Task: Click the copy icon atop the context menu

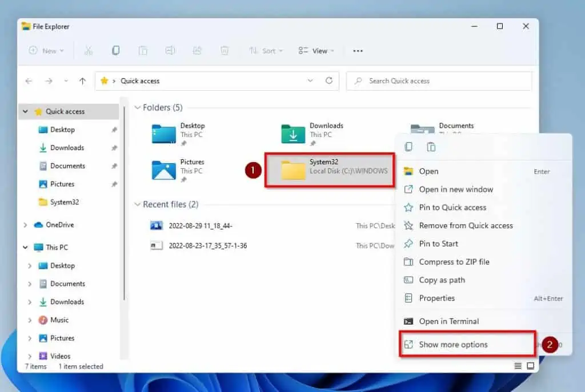Action: click(408, 147)
